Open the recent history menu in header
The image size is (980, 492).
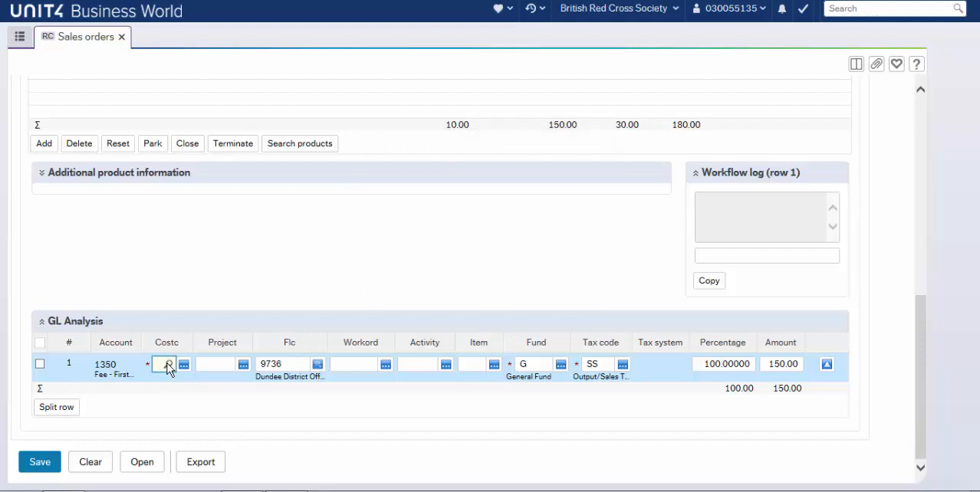click(535, 8)
